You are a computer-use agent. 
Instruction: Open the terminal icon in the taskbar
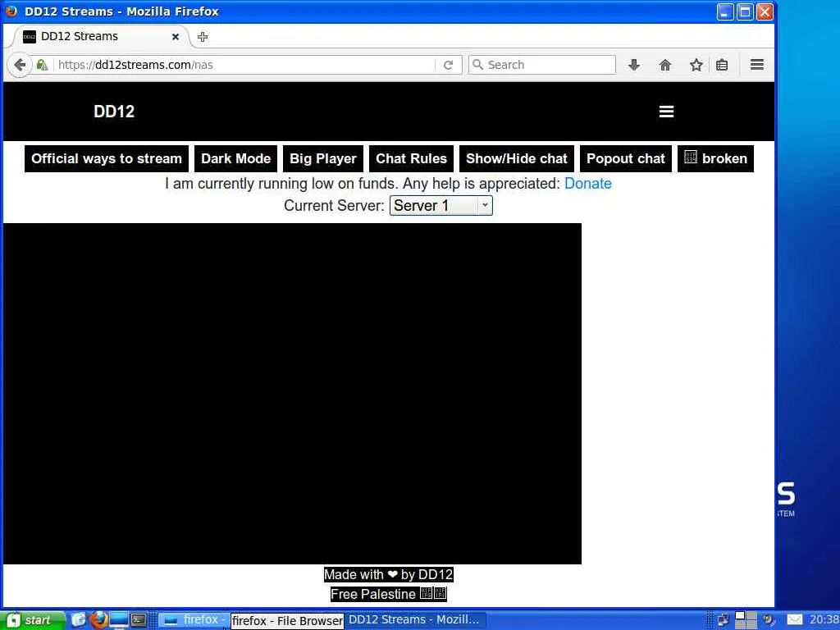139,620
